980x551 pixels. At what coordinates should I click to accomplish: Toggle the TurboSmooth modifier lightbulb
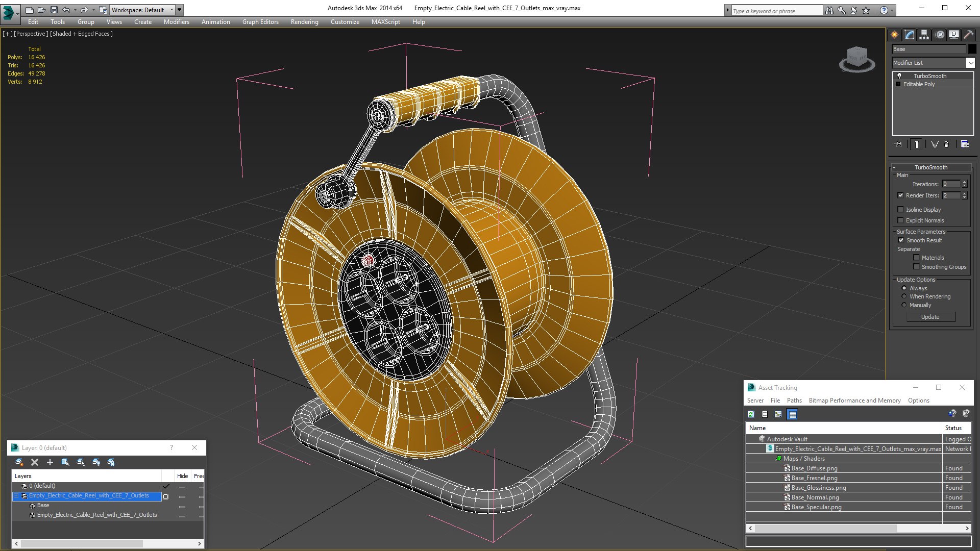point(899,76)
